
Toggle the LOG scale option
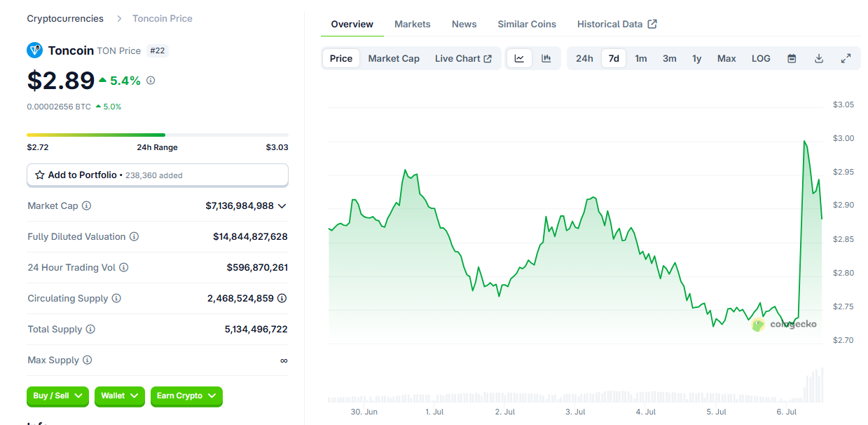[761, 58]
